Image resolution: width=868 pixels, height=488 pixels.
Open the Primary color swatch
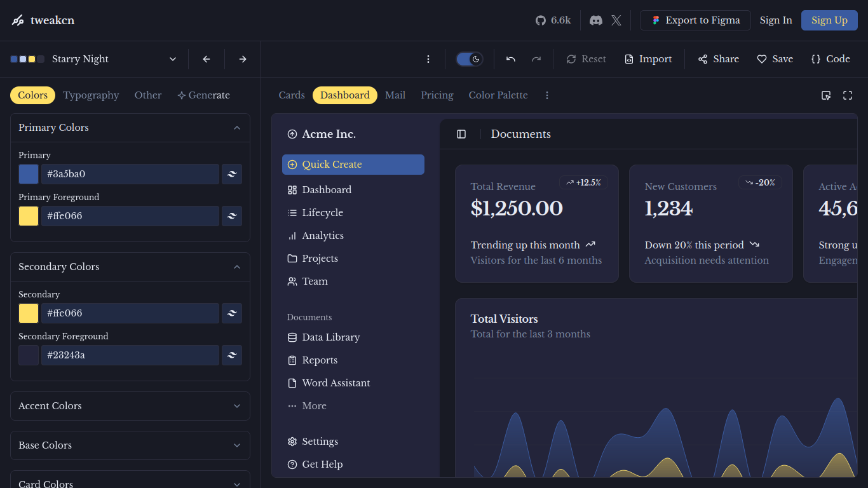[x=29, y=174]
